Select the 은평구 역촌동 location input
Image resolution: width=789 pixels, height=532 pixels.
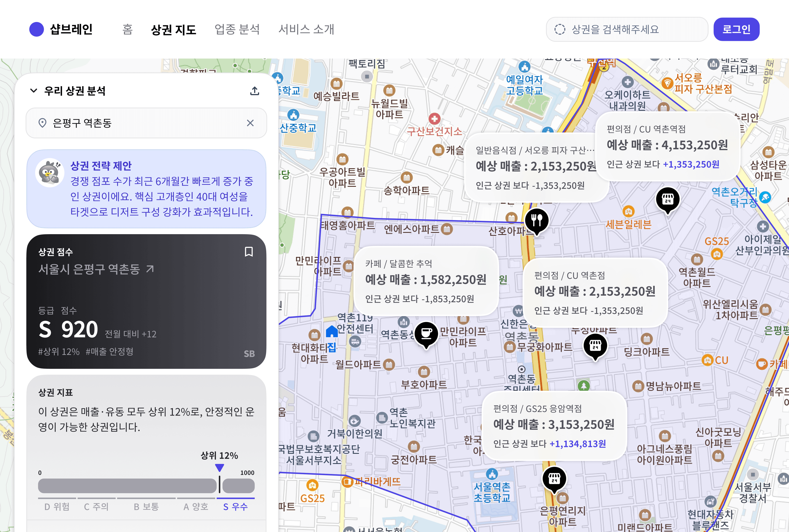click(146, 123)
